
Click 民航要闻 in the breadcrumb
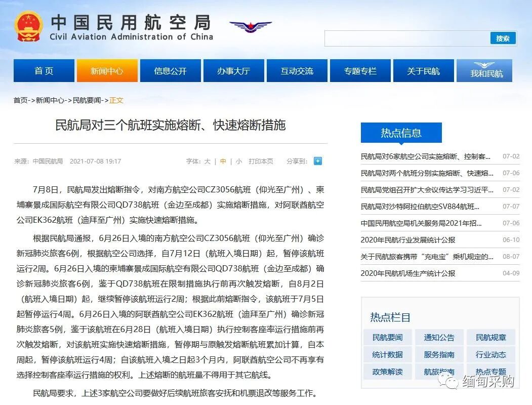[87, 100]
